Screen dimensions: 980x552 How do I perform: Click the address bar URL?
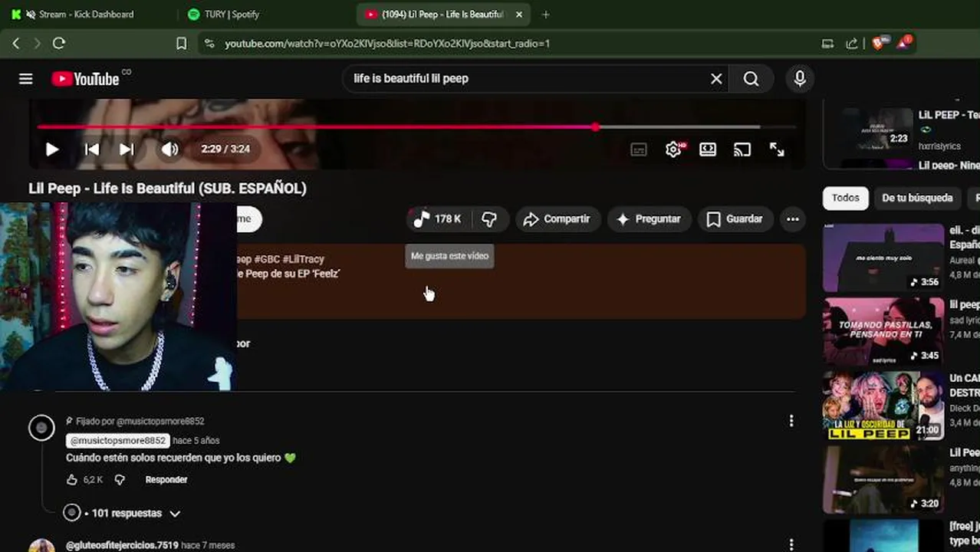point(387,44)
